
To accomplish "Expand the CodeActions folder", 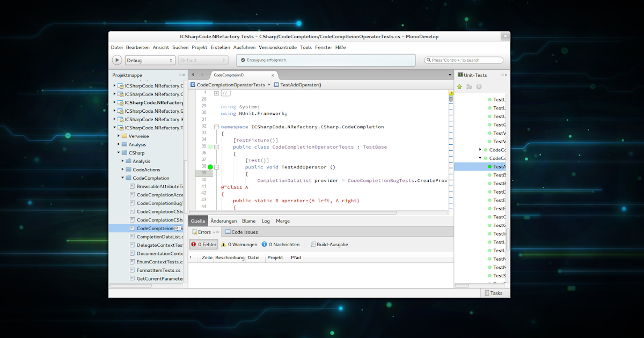I will 122,170.
